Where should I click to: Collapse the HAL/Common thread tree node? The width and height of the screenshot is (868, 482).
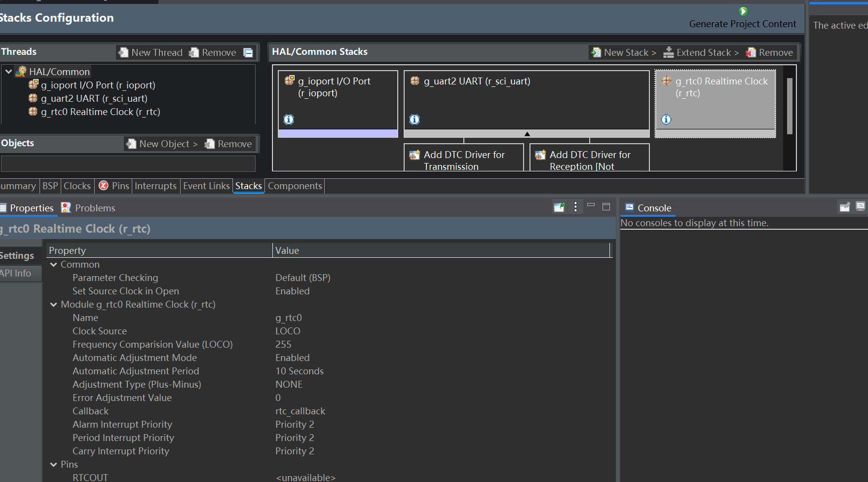[x=8, y=72]
